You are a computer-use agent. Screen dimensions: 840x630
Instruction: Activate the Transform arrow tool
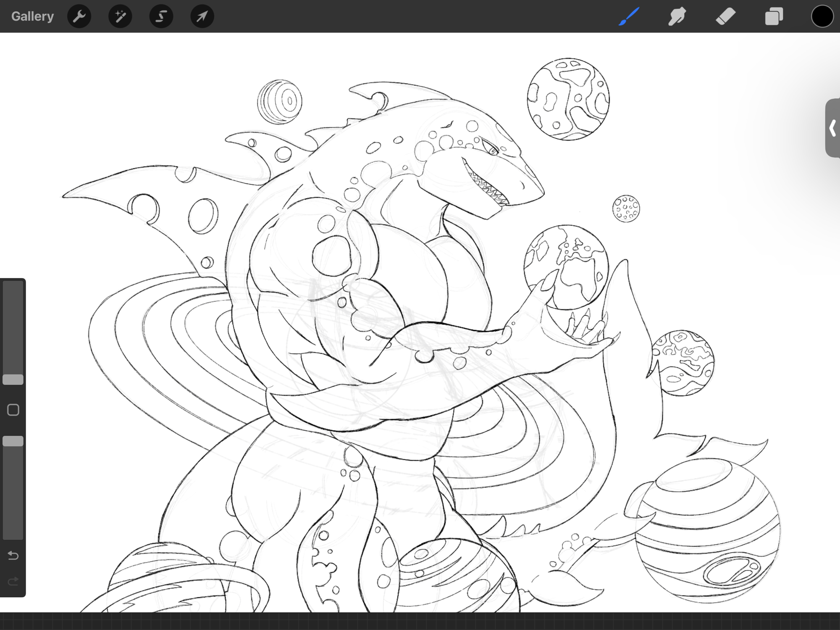click(x=202, y=16)
